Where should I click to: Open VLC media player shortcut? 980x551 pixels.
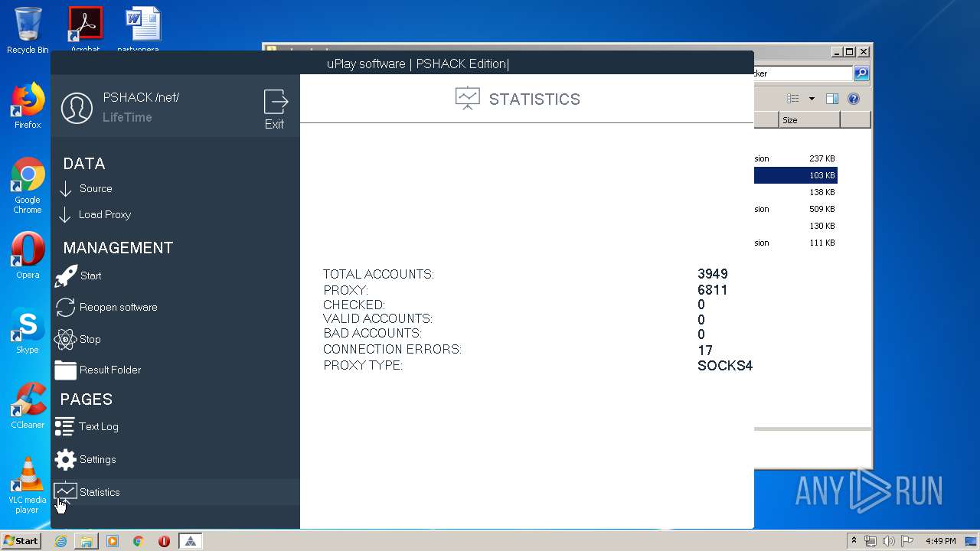[x=28, y=485]
